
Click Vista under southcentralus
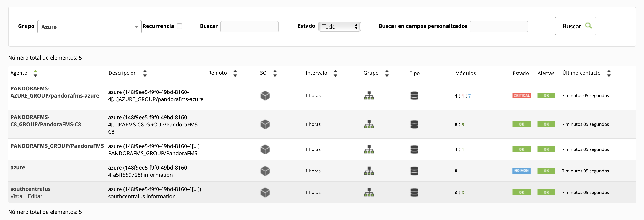(16, 196)
